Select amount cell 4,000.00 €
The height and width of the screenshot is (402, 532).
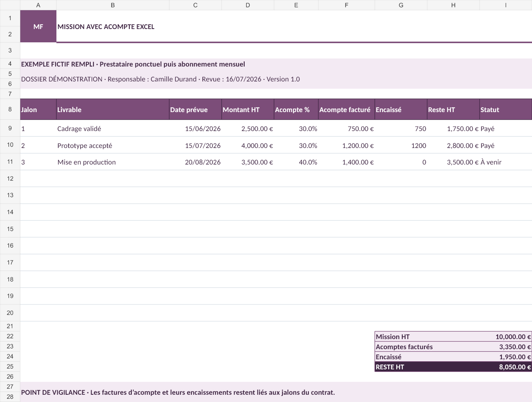click(x=248, y=146)
